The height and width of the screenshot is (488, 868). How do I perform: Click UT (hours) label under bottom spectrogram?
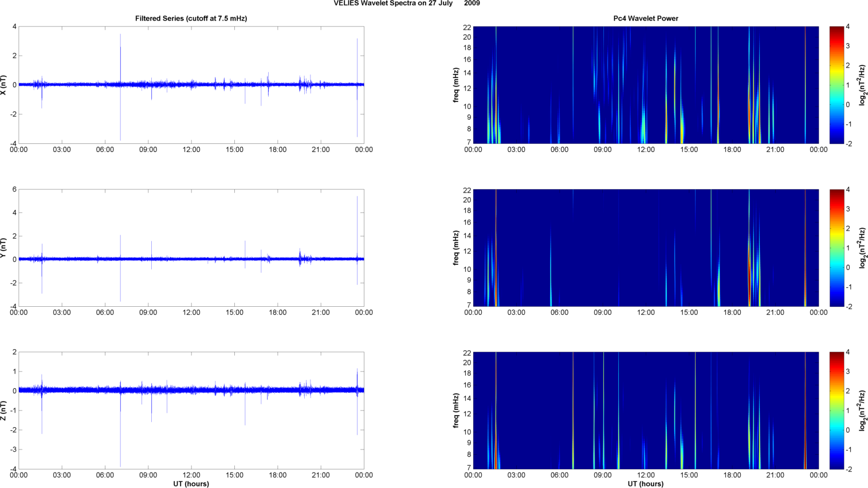[x=646, y=484]
